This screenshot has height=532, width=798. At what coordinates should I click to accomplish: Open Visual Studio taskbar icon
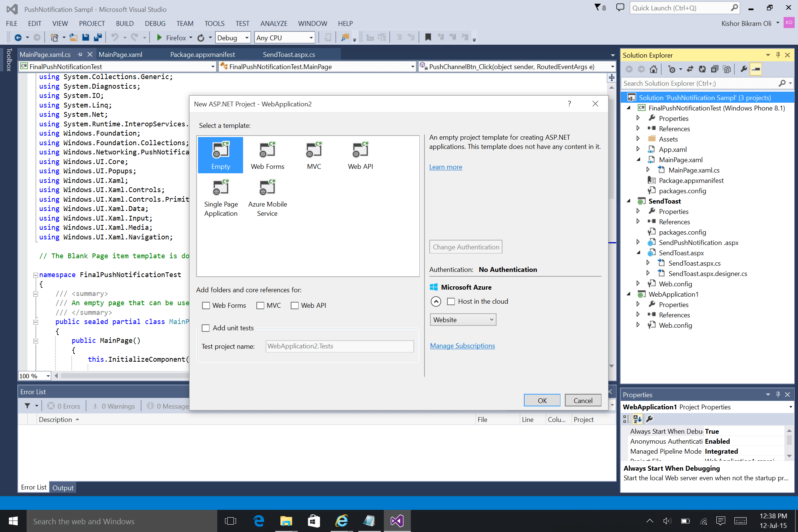397,521
